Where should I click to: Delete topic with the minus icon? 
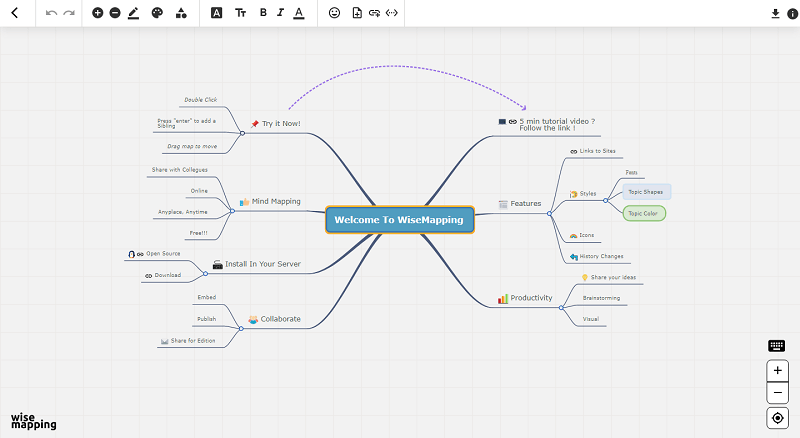click(115, 13)
